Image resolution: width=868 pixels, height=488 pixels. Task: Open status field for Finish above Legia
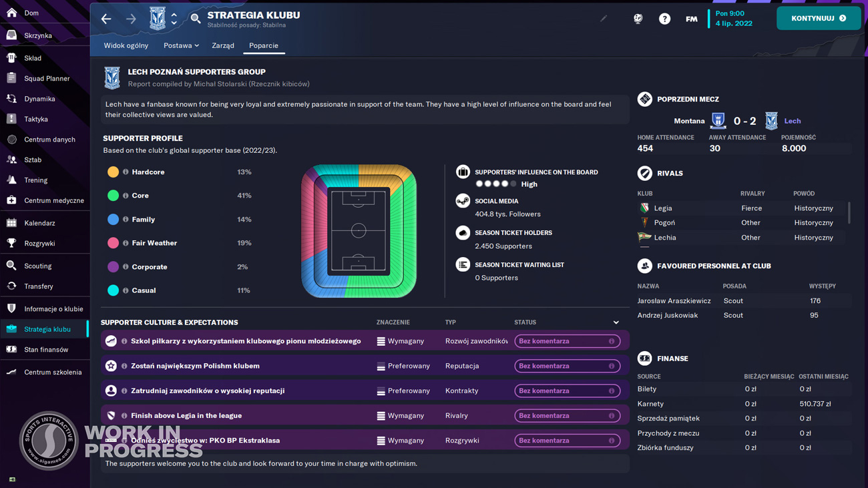pyautogui.click(x=567, y=415)
